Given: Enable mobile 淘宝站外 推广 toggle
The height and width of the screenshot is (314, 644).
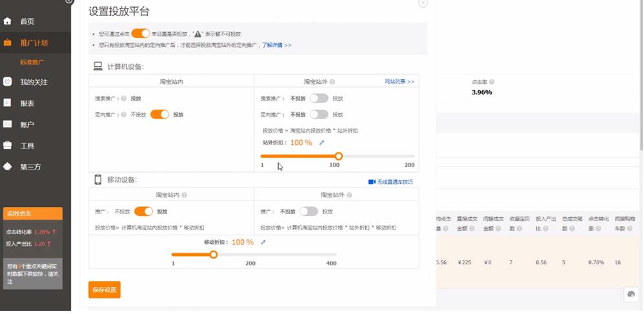Looking at the screenshot, I should (309, 211).
